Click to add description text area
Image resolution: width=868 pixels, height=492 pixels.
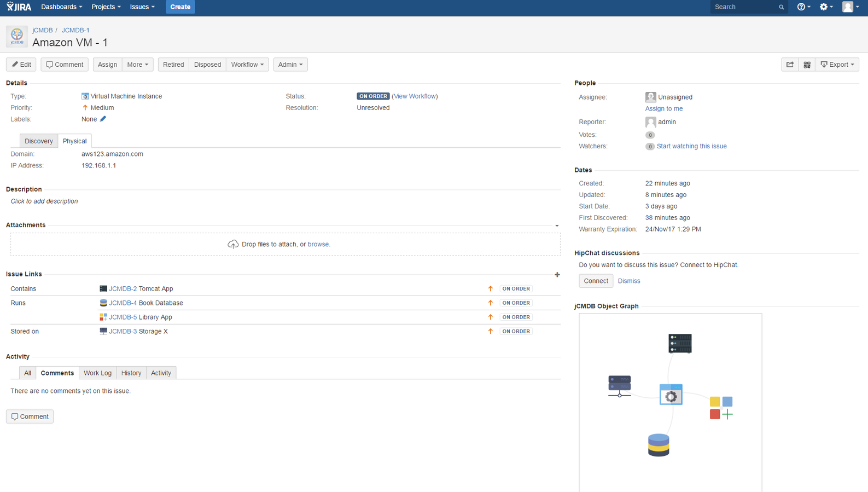44,201
